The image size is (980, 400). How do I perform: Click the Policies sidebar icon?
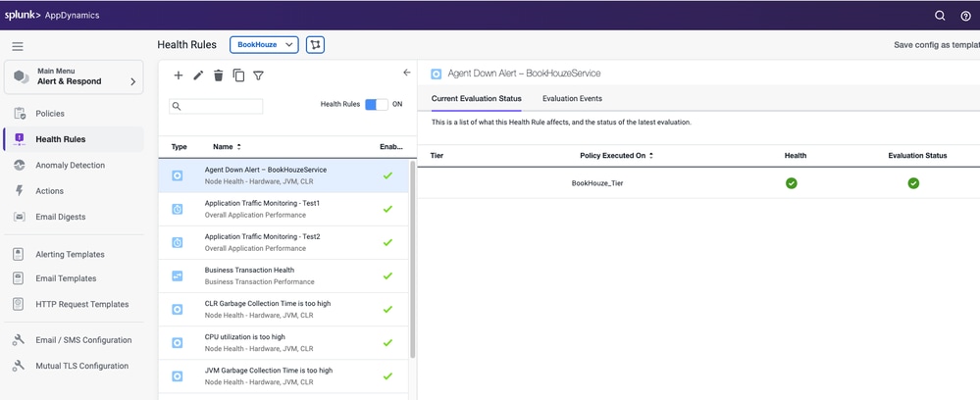20,113
